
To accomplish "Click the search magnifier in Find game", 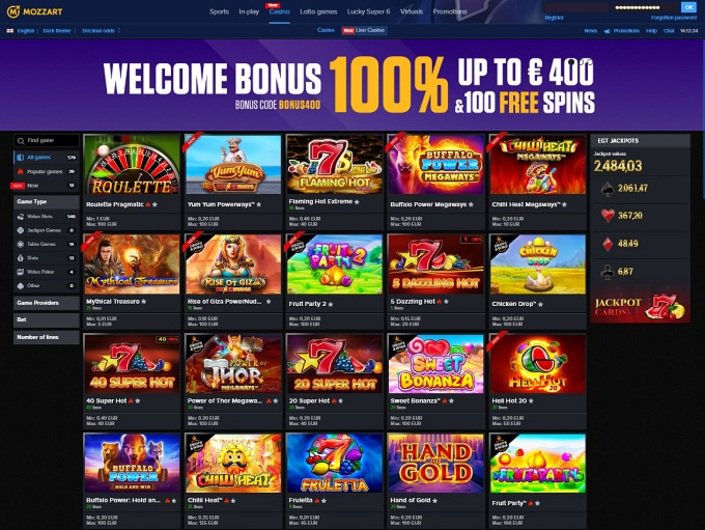I will (x=21, y=141).
